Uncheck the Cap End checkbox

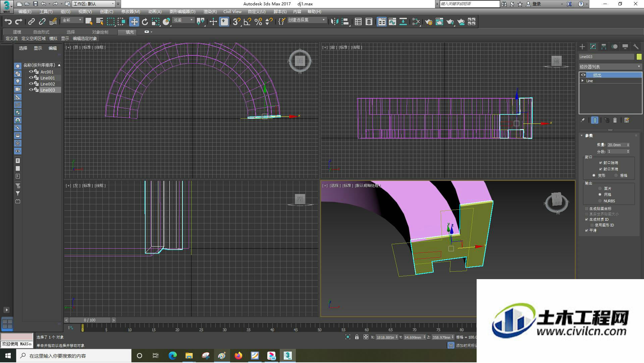600,169
